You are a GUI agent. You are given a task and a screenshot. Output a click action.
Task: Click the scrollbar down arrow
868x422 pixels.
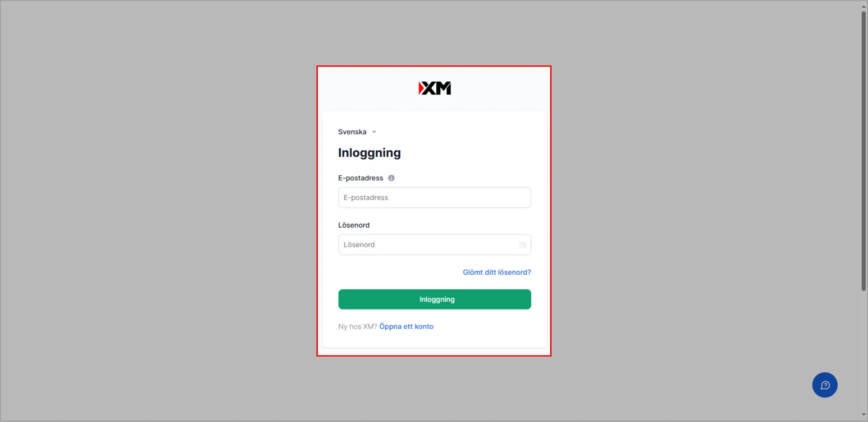[x=863, y=415]
